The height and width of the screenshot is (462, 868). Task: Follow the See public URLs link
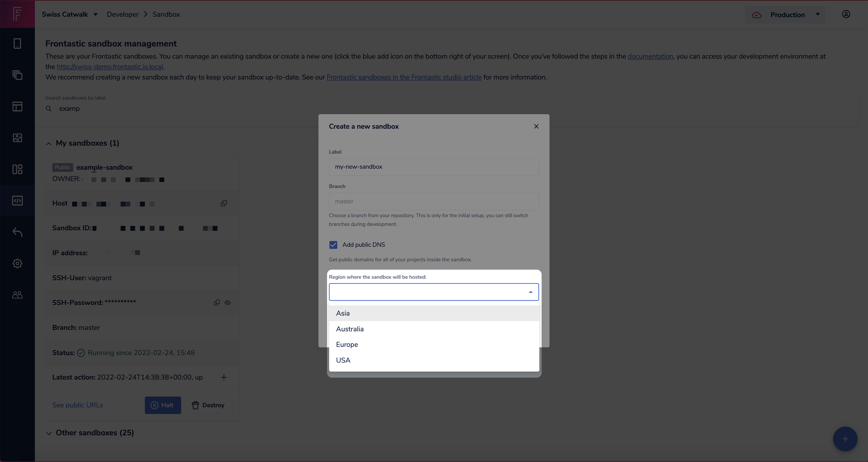77,405
